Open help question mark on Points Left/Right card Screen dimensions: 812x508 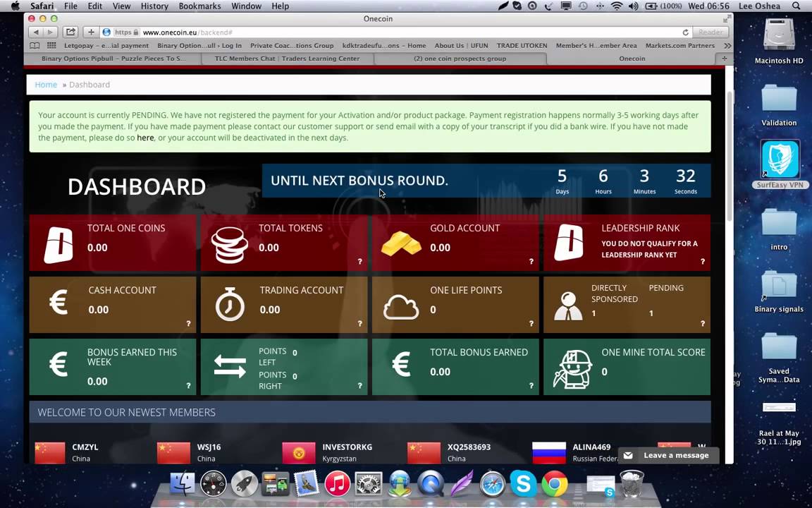(360, 386)
